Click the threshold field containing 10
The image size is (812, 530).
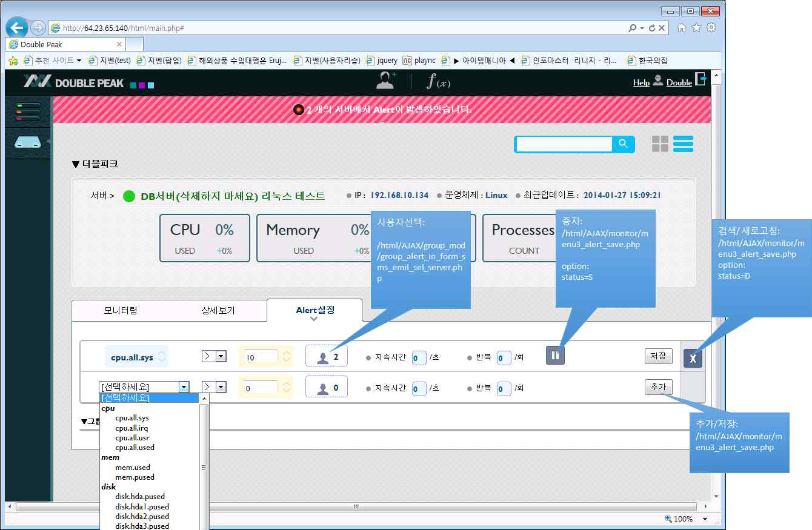pos(261,357)
